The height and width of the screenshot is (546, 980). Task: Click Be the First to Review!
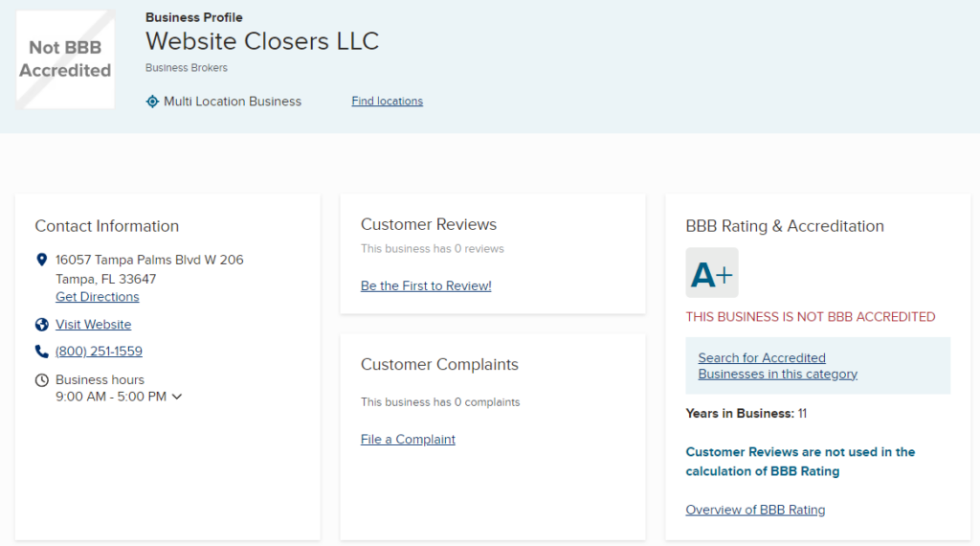(426, 285)
